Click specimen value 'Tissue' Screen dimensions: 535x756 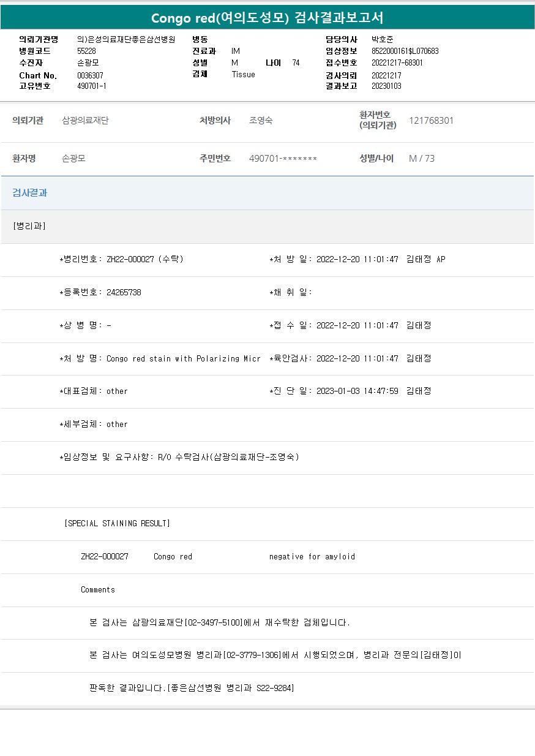(243, 75)
